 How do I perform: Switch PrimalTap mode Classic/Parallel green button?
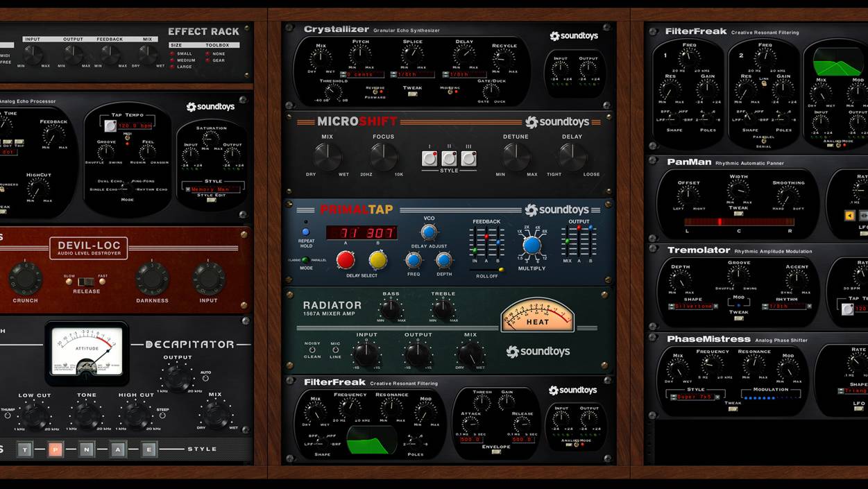pos(304,260)
